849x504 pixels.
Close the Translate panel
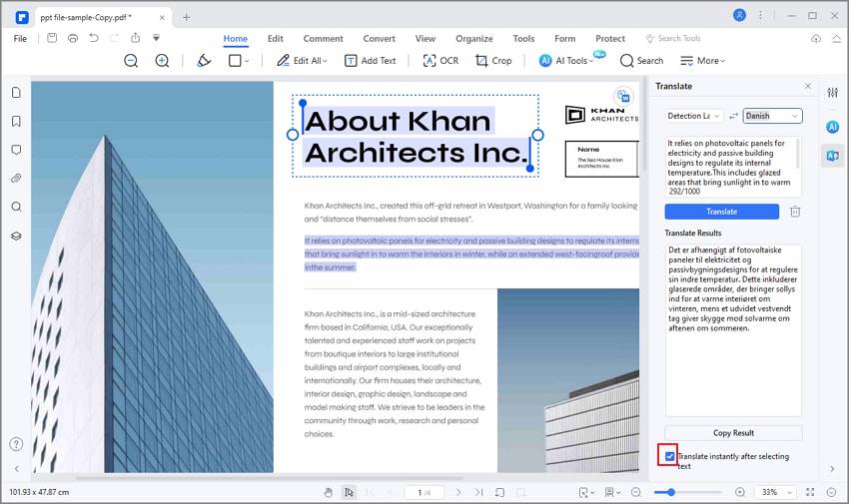coord(808,86)
